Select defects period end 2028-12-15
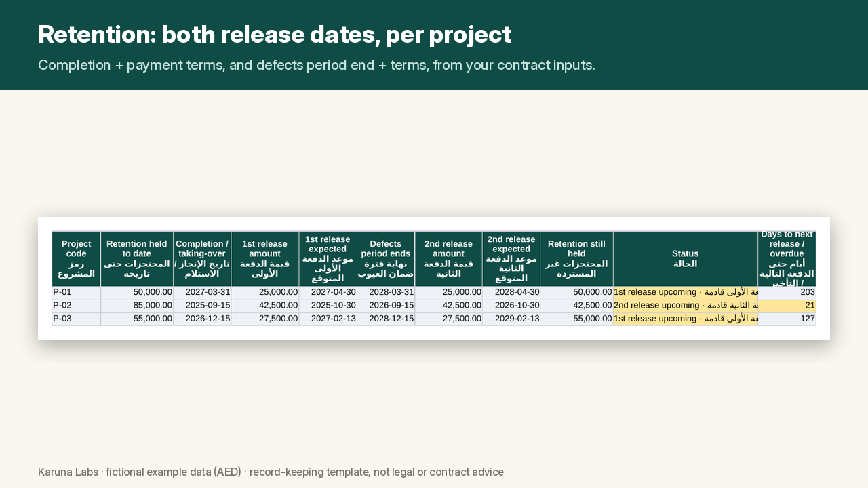This screenshot has width=868, height=488. [x=386, y=319]
